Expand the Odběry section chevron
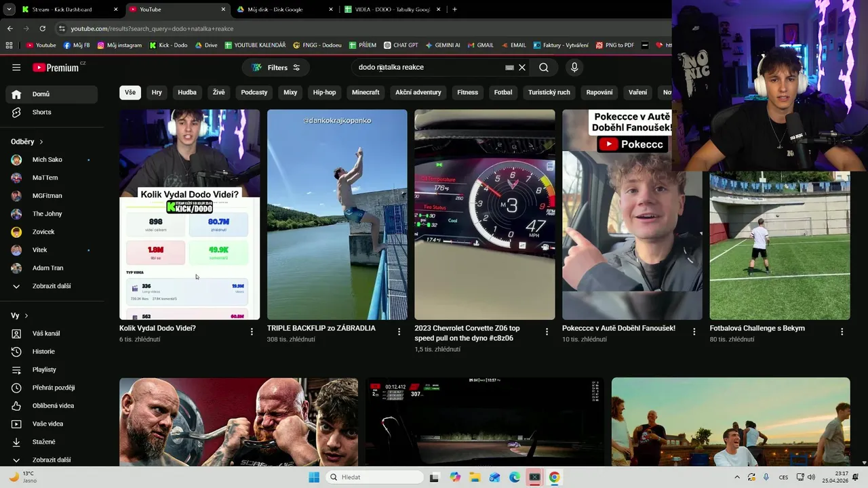The image size is (868, 488). point(41,142)
